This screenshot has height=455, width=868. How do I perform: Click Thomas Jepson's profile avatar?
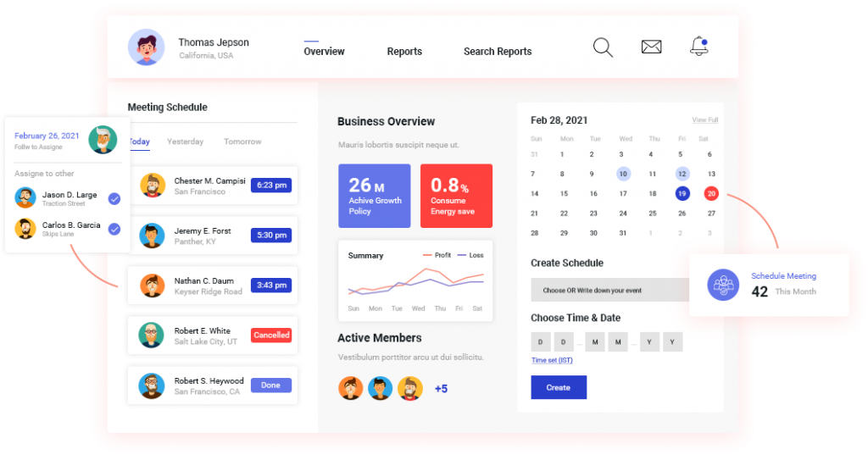coord(146,48)
